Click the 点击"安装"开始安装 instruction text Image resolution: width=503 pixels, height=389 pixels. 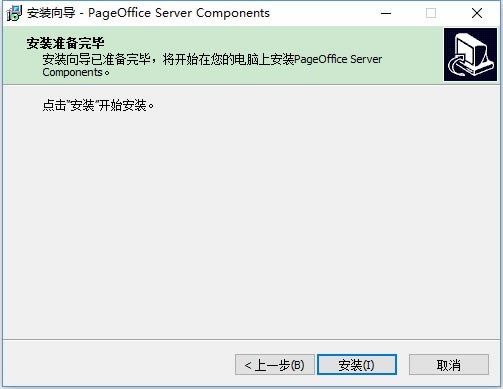click(x=98, y=106)
